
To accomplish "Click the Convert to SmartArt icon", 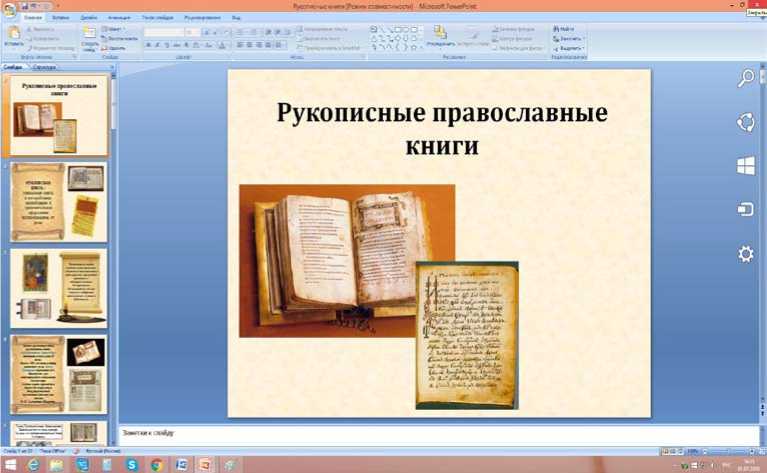I will pos(300,48).
